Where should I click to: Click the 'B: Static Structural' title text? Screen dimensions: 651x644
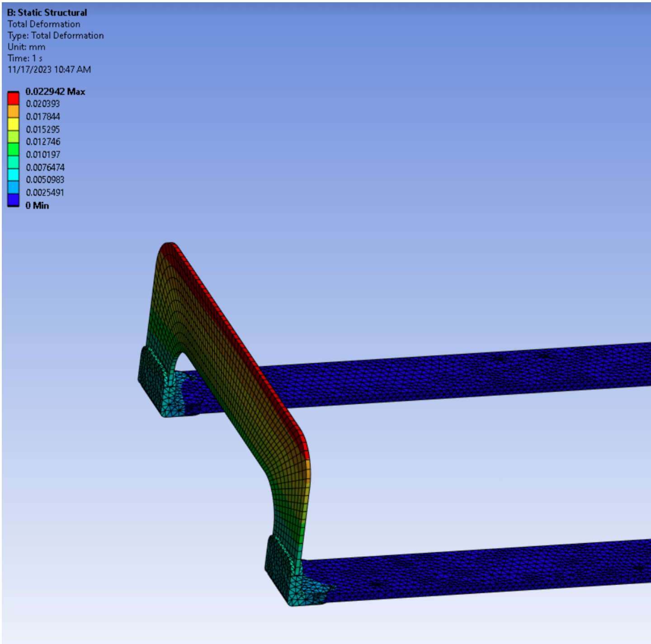pos(47,13)
